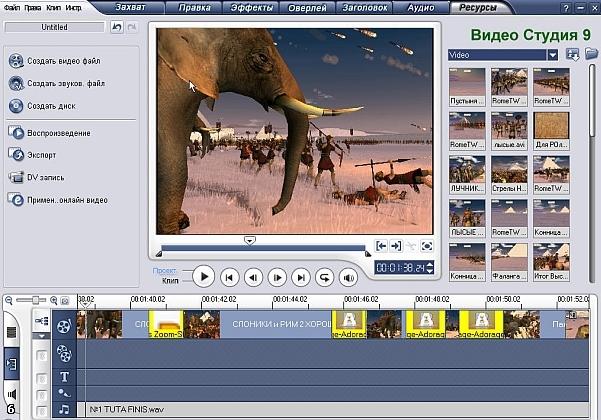Image resolution: width=601 pixels, height=420 pixels.
Task: Click the preview jog slider handle
Action: (250, 241)
